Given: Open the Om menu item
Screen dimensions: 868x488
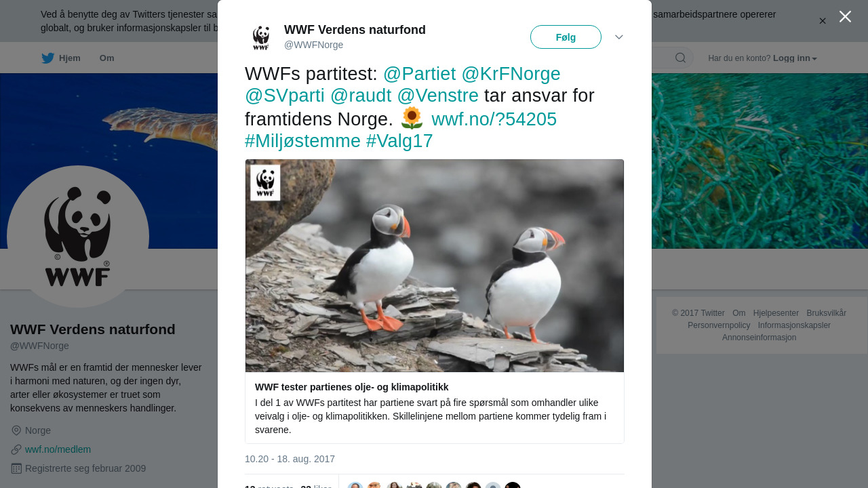Looking at the screenshot, I should (x=107, y=58).
